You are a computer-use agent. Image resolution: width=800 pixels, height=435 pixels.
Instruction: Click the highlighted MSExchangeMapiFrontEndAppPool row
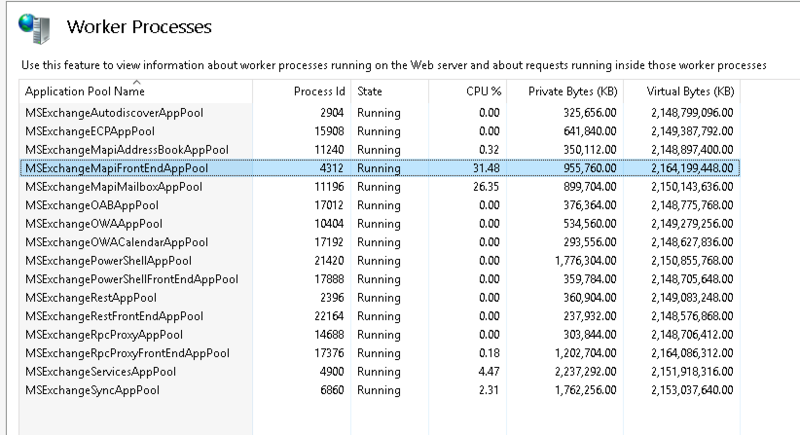coord(115,168)
